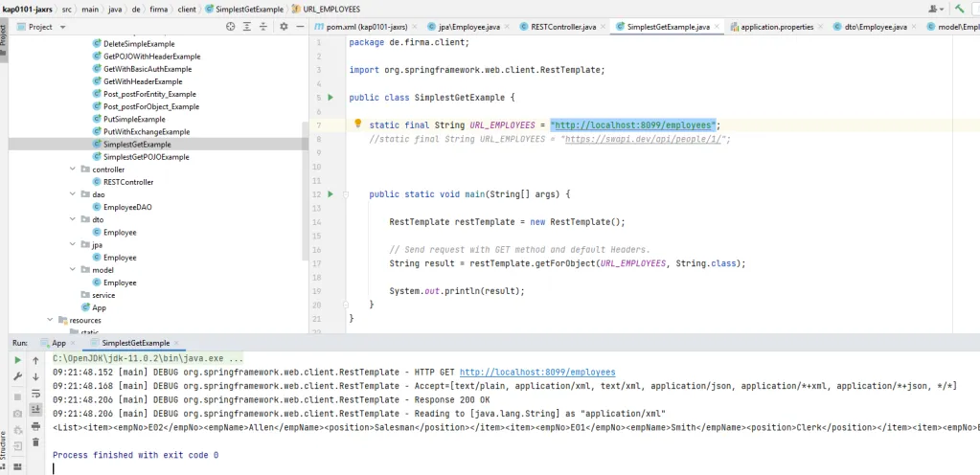Click the kap0101-jaxrs breadcrumb
980x475 pixels.
point(27,10)
